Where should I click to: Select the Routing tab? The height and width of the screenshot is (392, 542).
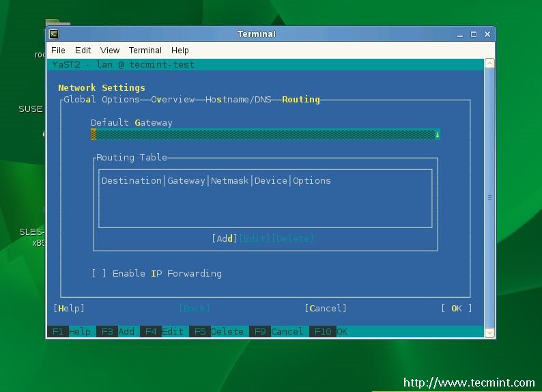tap(301, 100)
